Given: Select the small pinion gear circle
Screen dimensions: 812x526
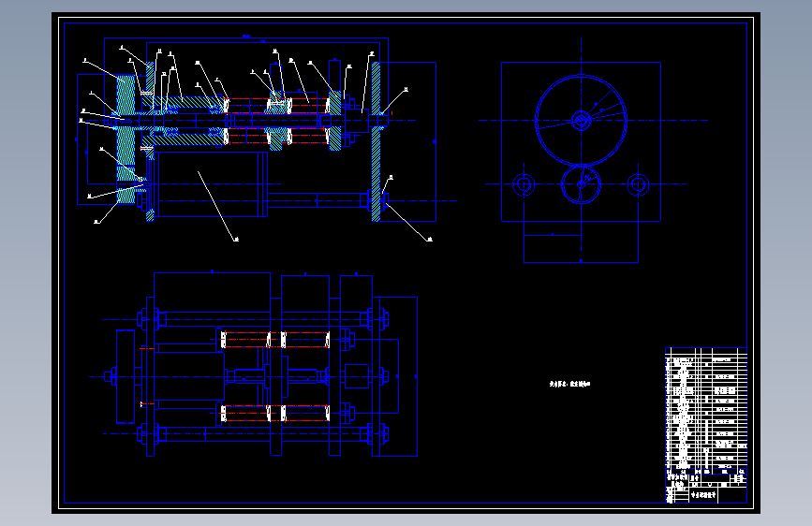Looking at the screenshot, I should click(x=581, y=183).
